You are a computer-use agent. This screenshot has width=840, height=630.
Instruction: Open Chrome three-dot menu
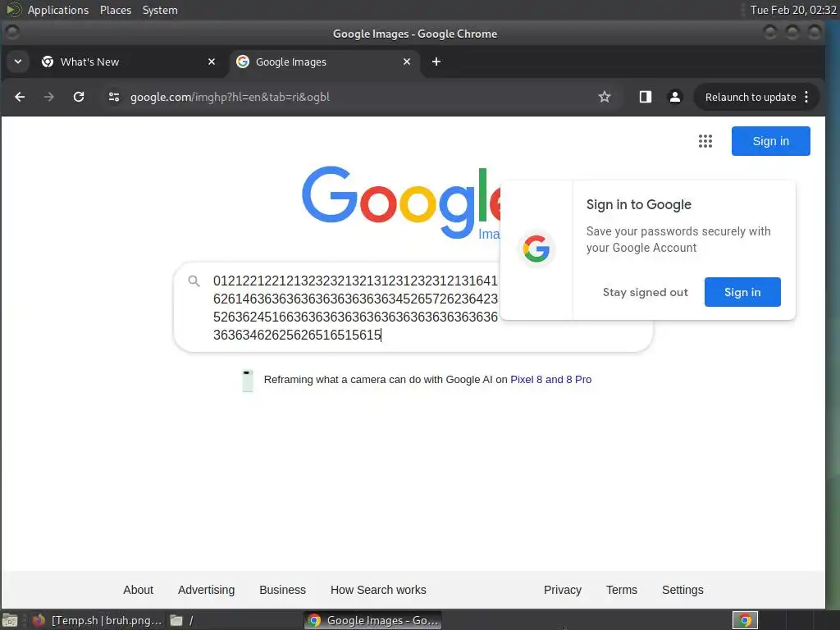click(x=806, y=97)
